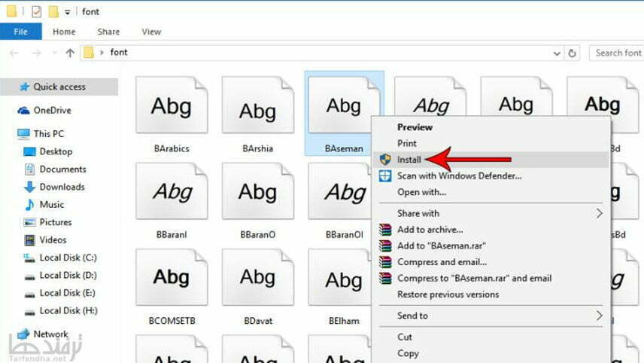Click the Desktop folder icon in sidebar
Image resolution: width=644 pixels, height=363 pixels.
click(x=29, y=151)
